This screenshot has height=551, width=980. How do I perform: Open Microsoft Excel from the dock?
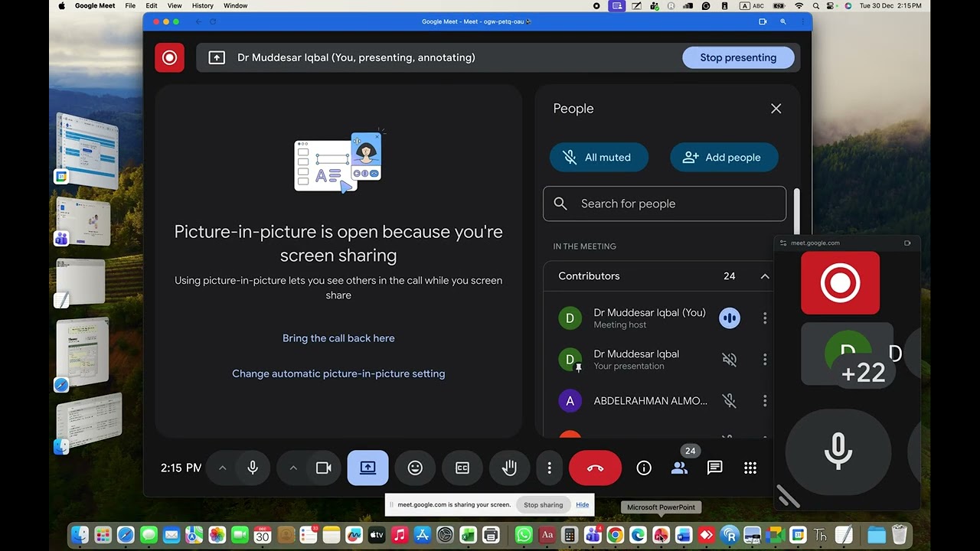click(468, 535)
